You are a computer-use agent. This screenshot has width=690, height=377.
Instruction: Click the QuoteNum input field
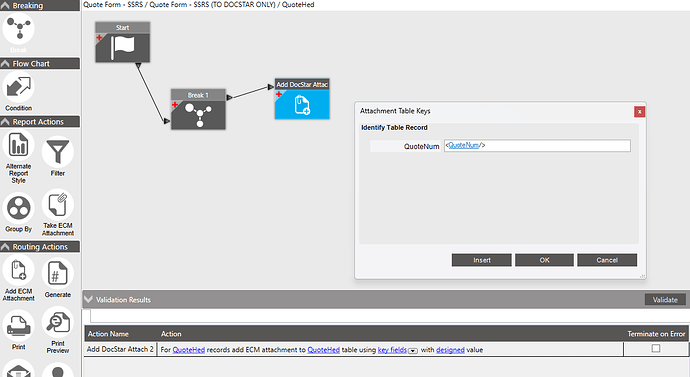coord(537,146)
